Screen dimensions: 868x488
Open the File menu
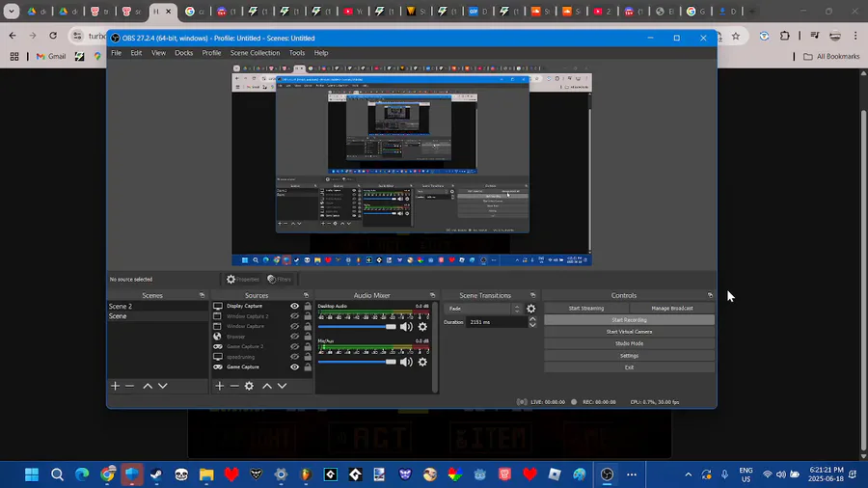[x=117, y=53]
